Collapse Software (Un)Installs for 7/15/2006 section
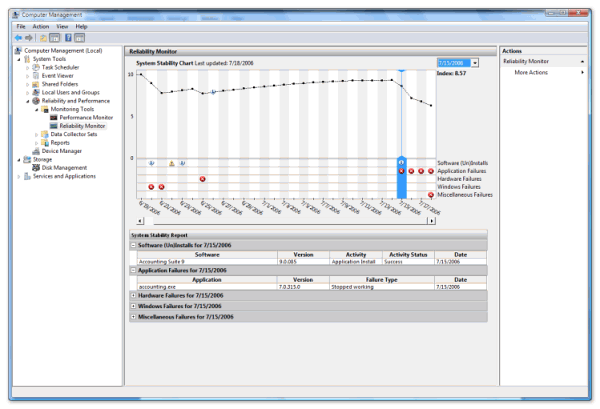The width and height of the screenshot is (600, 409). (133, 245)
